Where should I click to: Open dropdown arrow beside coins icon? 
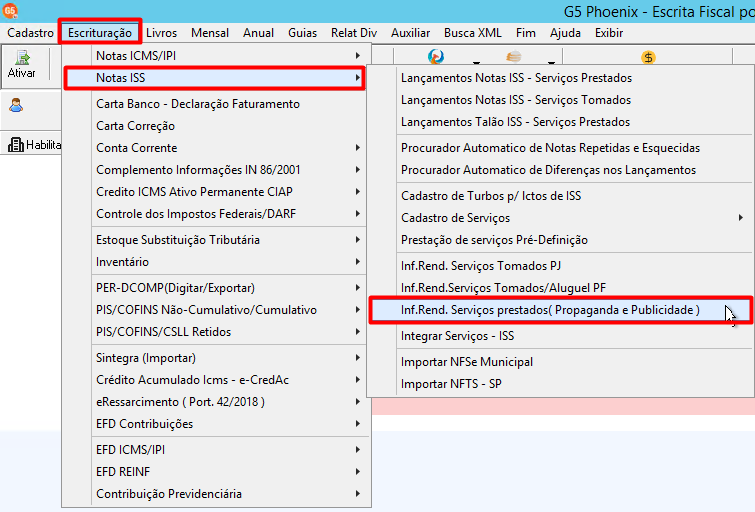(x=551, y=62)
